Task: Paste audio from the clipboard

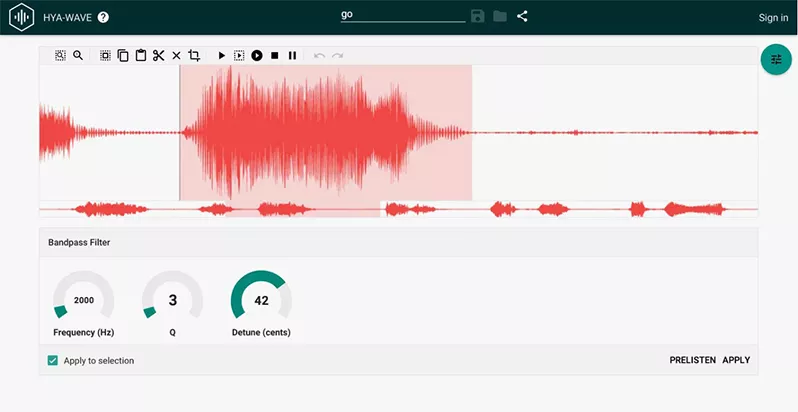Action: [140, 56]
